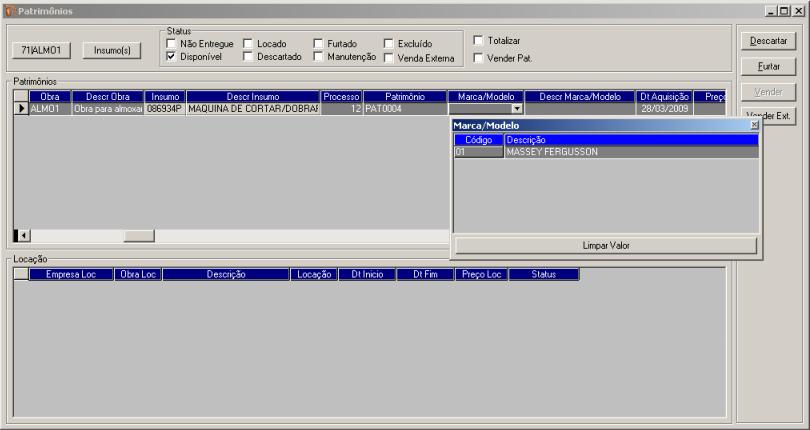The height and width of the screenshot is (430, 810).
Task: Close the Marca/Modelo popup with its X
Action: (754, 125)
